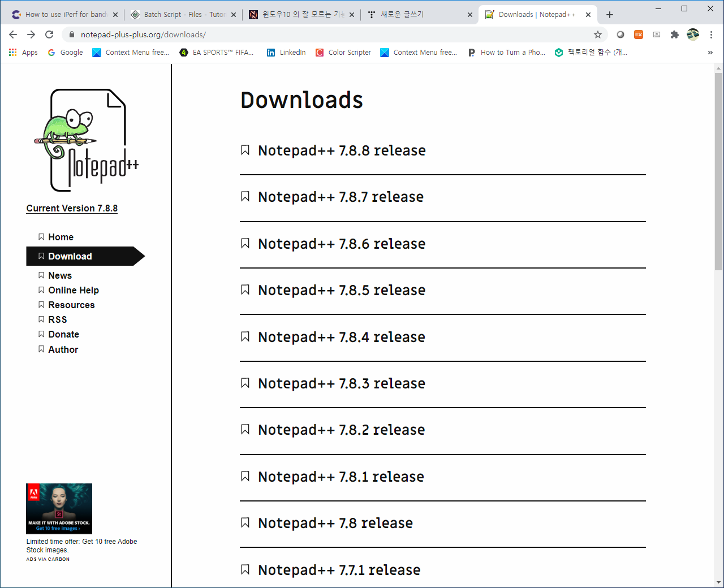Open Notepad++ 7.7.1 release link
Image resolution: width=724 pixels, height=588 pixels.
pos(339,570)
